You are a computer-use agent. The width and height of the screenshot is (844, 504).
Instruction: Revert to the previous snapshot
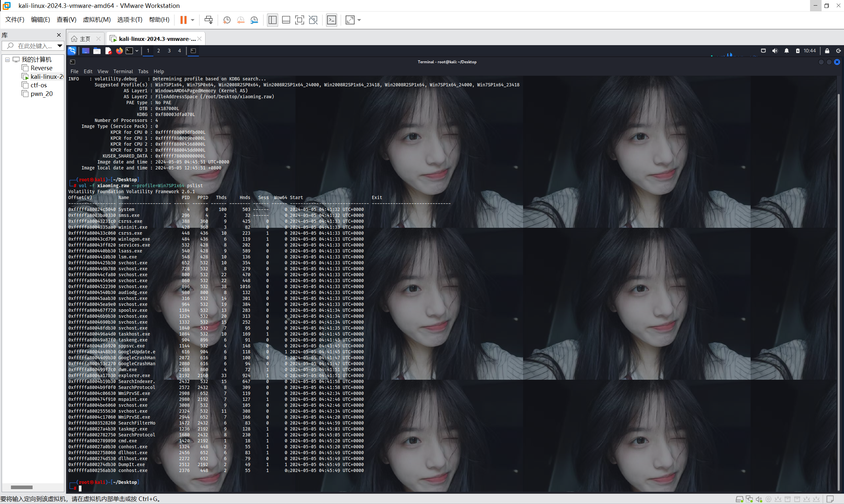[240, 20]
